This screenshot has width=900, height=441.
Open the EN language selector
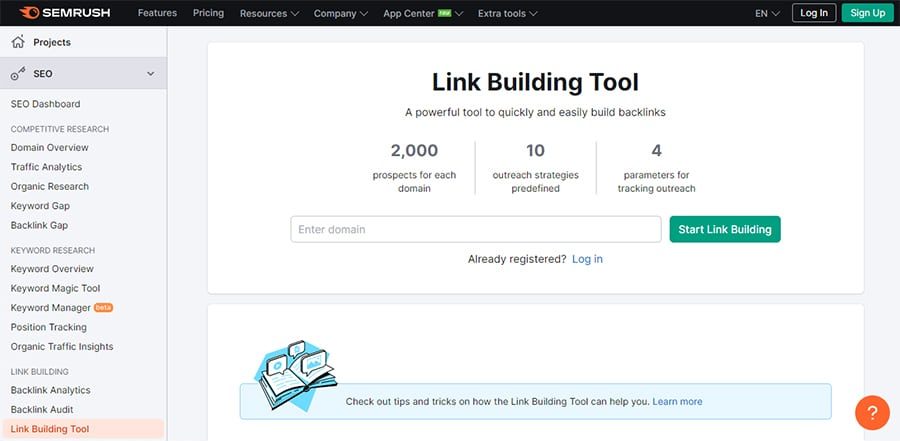click(767, 13)
